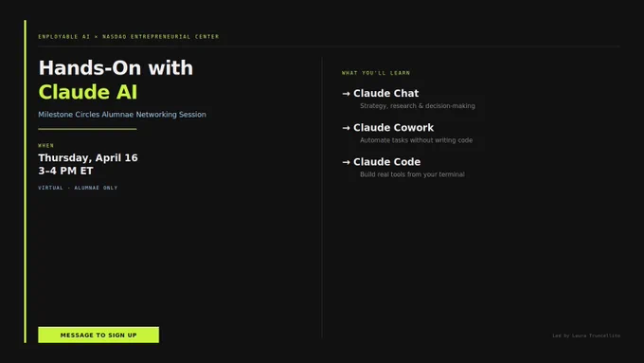Click 'Strategy, research & decision-making' description
644x363 pixels.
point(418,105)
